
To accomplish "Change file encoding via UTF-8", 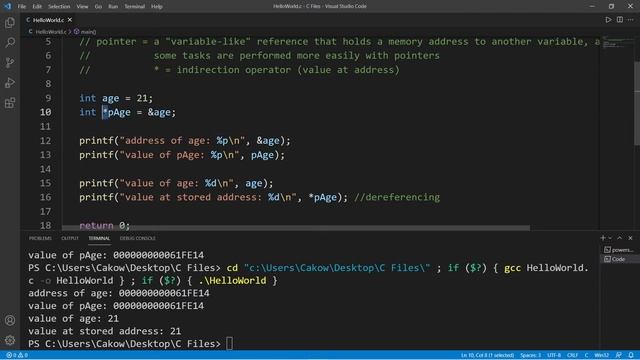I will (554, 355).
